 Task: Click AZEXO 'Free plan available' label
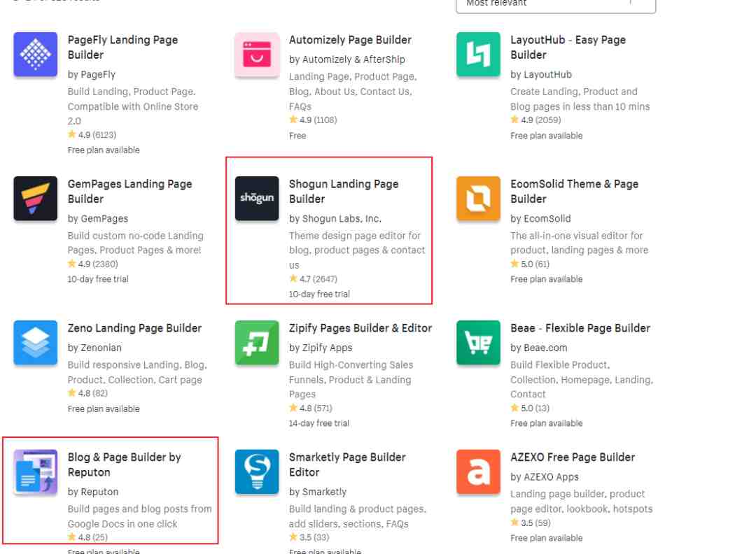point(546,538)
